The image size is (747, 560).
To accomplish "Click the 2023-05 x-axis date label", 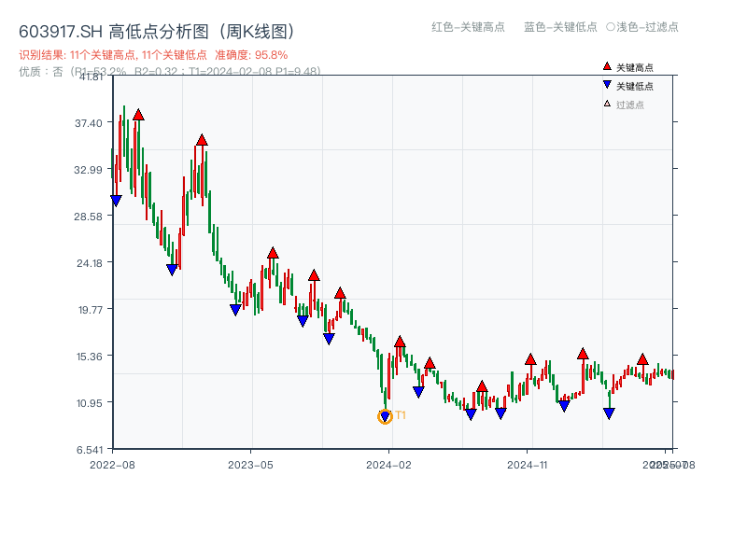I will point(250,465).
